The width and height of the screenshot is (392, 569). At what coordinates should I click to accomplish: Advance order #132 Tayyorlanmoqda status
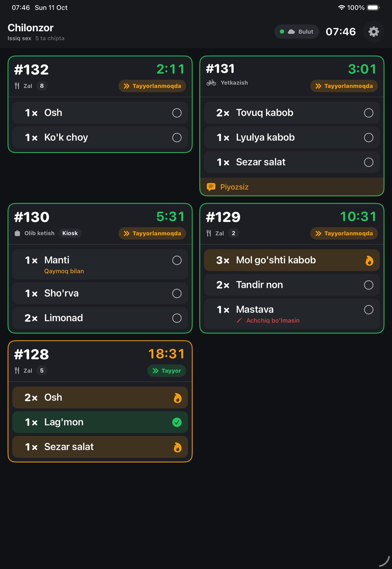[x=152, y=86]
